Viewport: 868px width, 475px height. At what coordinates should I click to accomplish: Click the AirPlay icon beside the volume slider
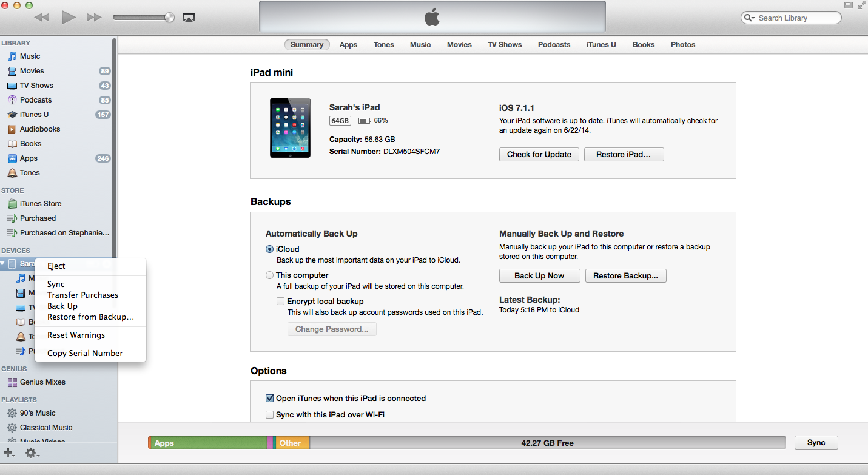189,18
